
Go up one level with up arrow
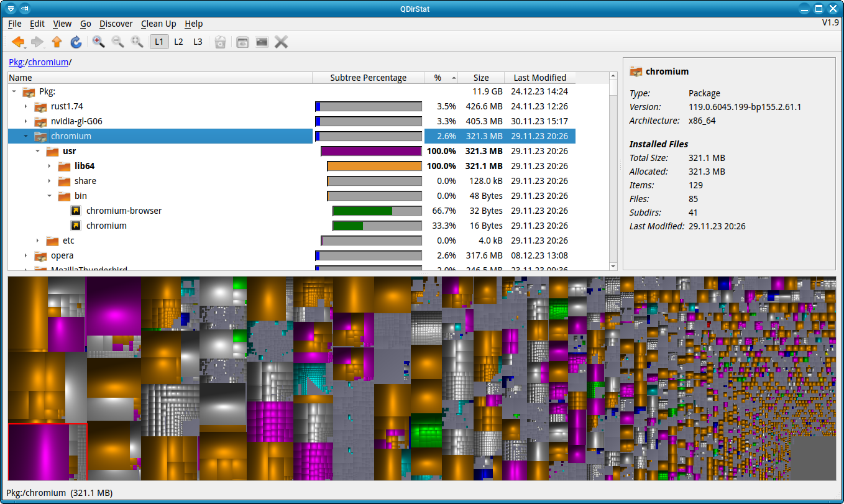click(57, 42)
